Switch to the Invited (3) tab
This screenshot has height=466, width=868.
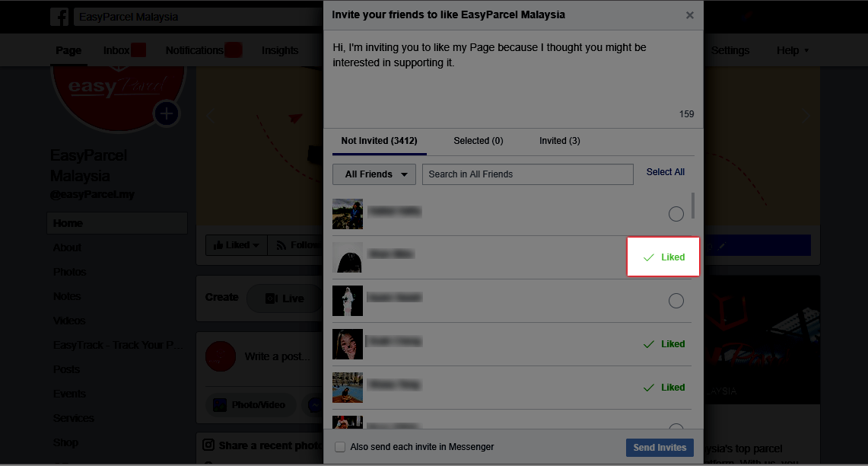[559, 141]
